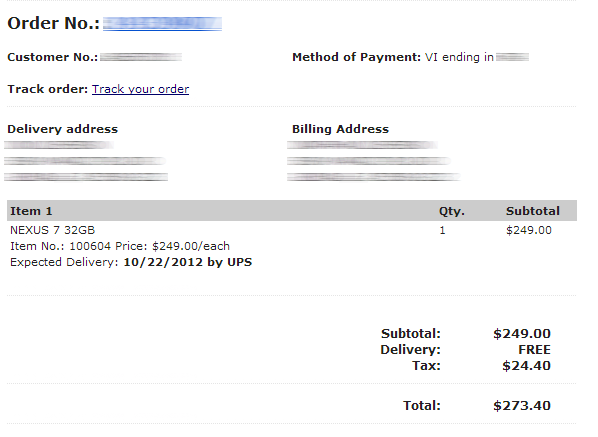Click the Track order label

point(48,89)
